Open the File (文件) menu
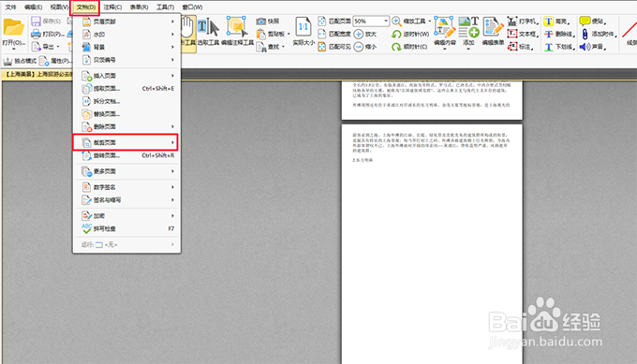This screenshot has height=364, width=637. tap(10, 7)
